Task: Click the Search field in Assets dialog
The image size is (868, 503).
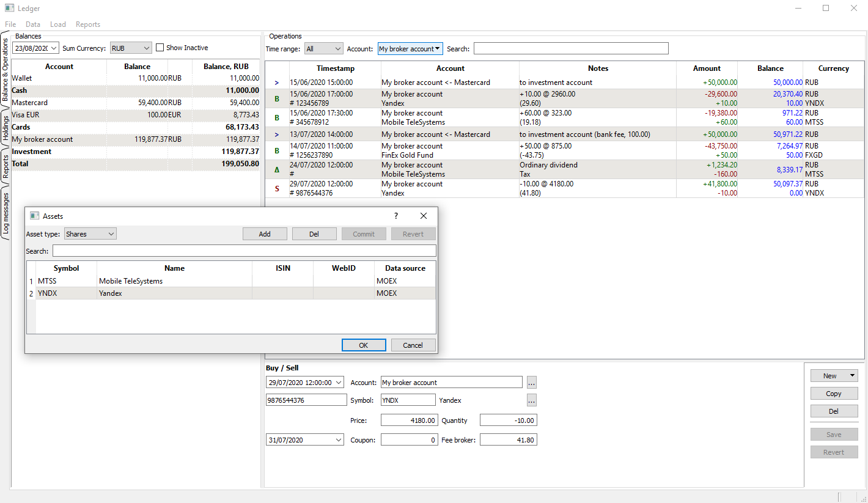Action: click(x=244, y=251)
